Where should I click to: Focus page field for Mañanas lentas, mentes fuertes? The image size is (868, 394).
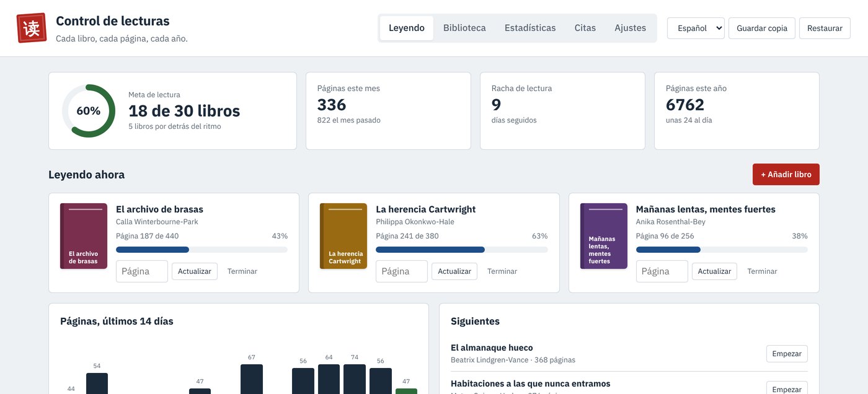point(662,271)
